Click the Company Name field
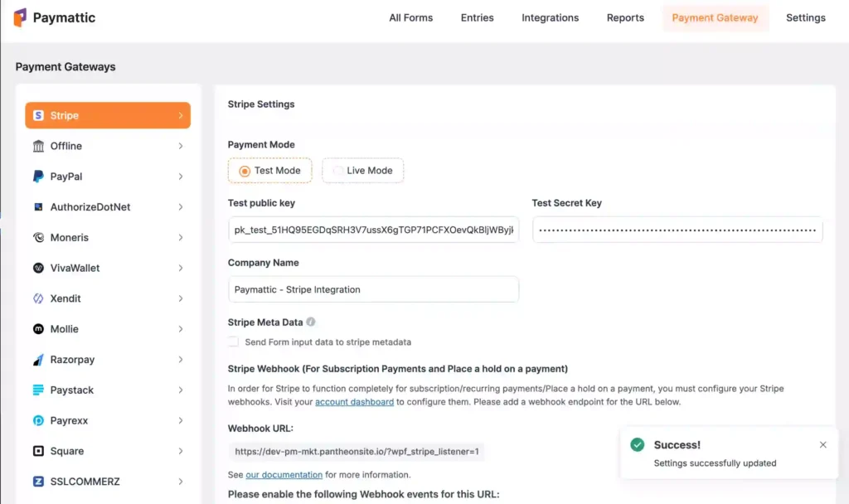849x504 pixels. 374,289
